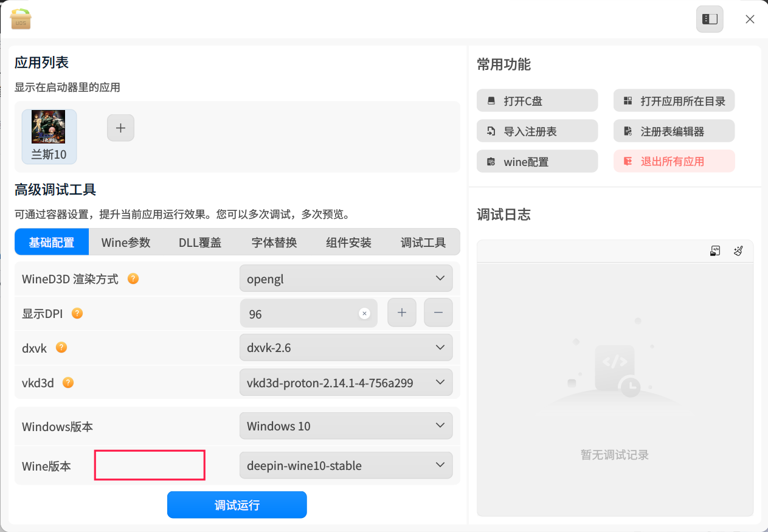Screen dimensions: 768x532
Task: Open the 注册表编辑器 button
Action: [674, 131]
